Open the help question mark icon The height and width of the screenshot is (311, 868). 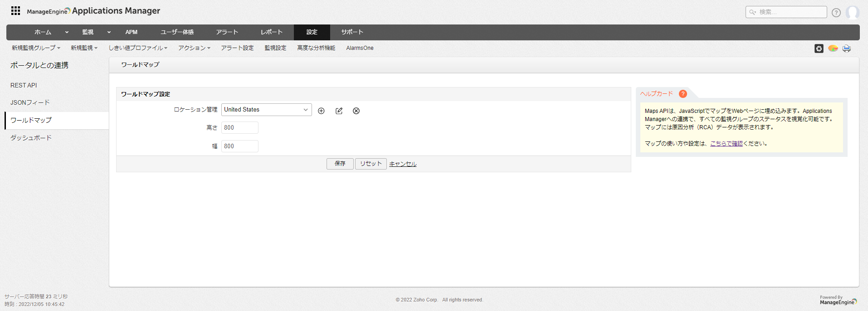[836, 13]
